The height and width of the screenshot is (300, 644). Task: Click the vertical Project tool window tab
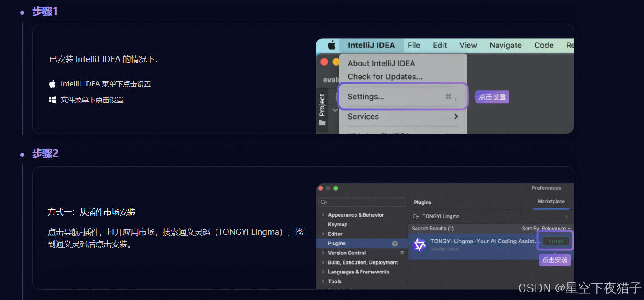click(322, 105)
